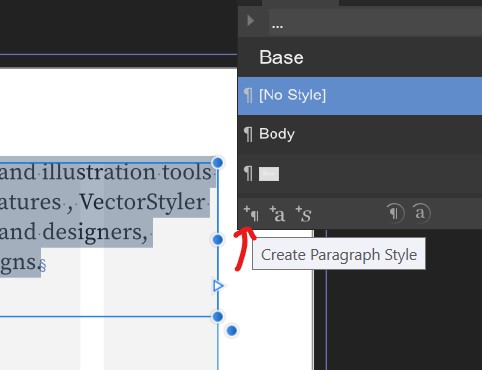Click the text frame overflow triangle port
The height and width of the screenshot is (370, 482).
pyautogui.click(x=218, y=286)
